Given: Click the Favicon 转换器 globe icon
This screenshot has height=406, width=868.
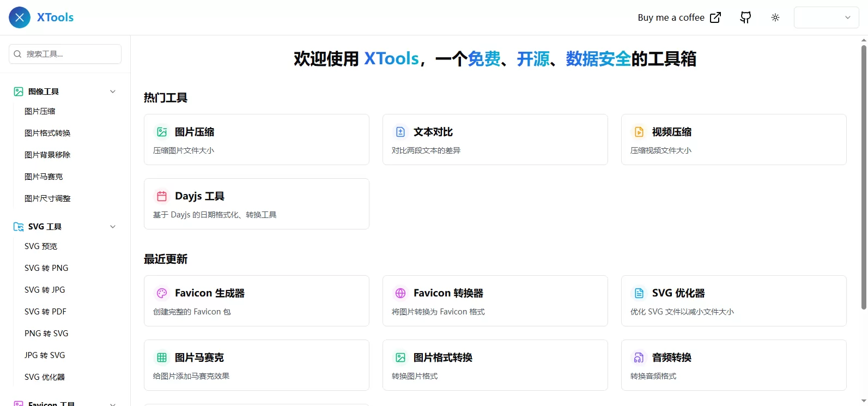Looking at the screenshot, I should pos(400,293).
